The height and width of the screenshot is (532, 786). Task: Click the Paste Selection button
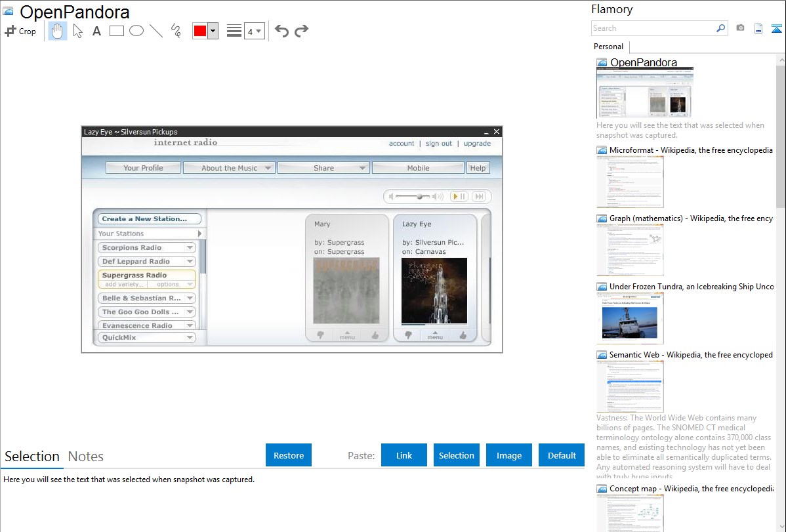coord(456,455)
